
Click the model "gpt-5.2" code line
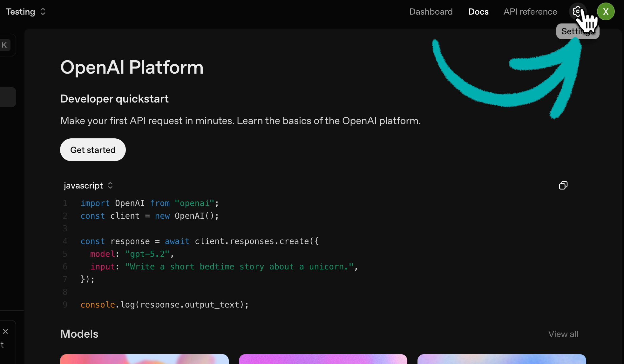click(132, 254)
